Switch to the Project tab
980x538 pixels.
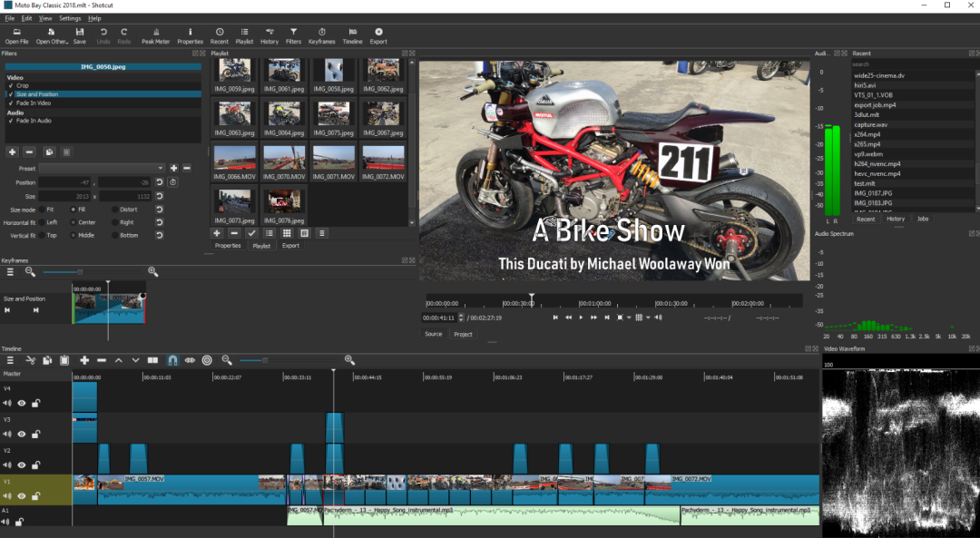pyautogui.click(x=463, y=334)
